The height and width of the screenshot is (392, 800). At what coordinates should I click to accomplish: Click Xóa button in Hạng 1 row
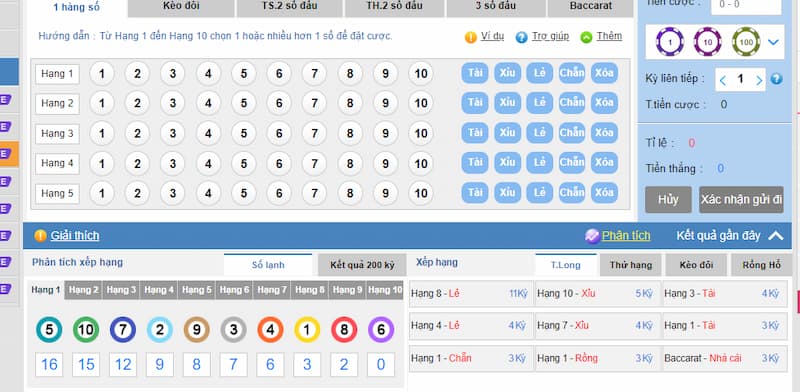pos(604,73)
